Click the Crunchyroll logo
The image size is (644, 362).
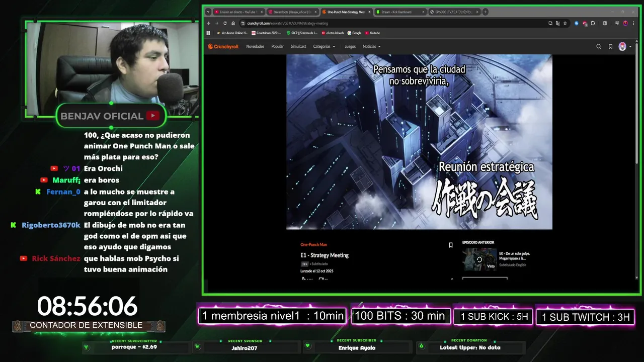223,46
